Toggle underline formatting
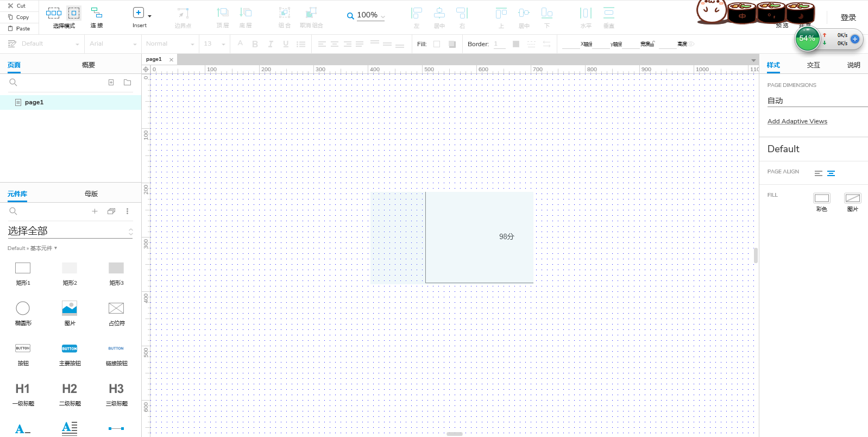The height and width of the screenshot is (437, 868). (286, 44)
